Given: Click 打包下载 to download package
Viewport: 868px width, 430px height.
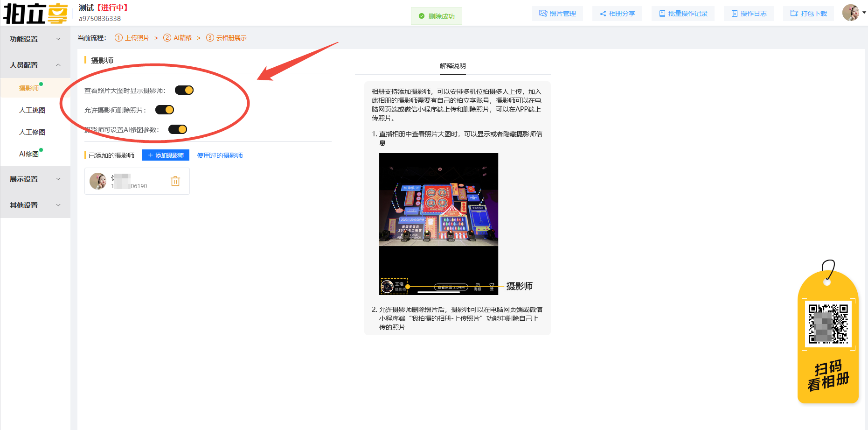Looking at the screenshot, I should tap(808, 14).
